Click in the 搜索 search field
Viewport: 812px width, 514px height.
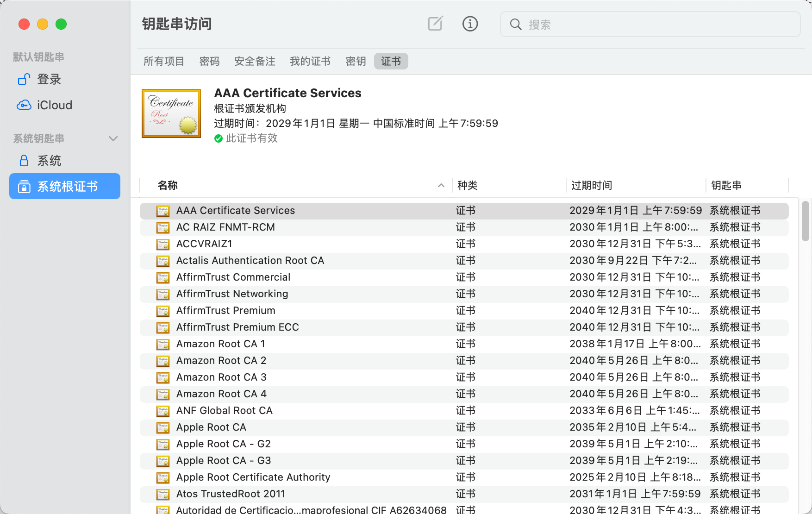click(x=650, y=25)
